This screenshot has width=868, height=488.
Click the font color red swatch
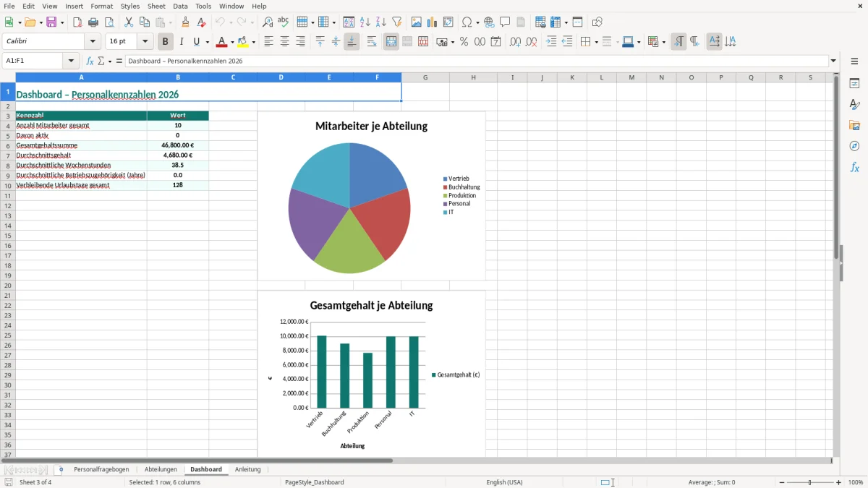click(x=221, y=42)
